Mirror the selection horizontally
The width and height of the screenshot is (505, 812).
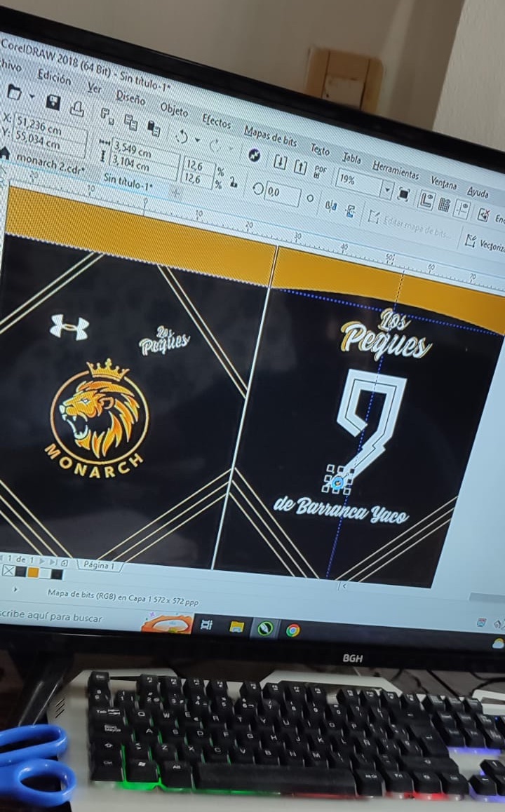[332, 205]
